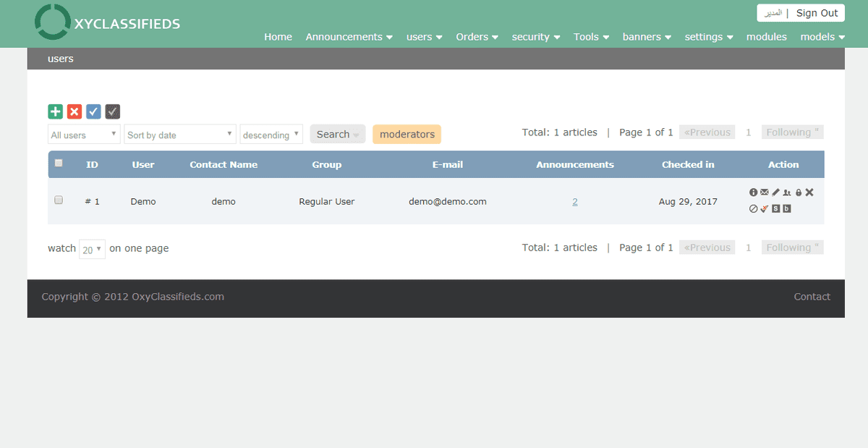Open the Announcements menu in navigation
Screen dimensions: 868x448
coord(349,37)
